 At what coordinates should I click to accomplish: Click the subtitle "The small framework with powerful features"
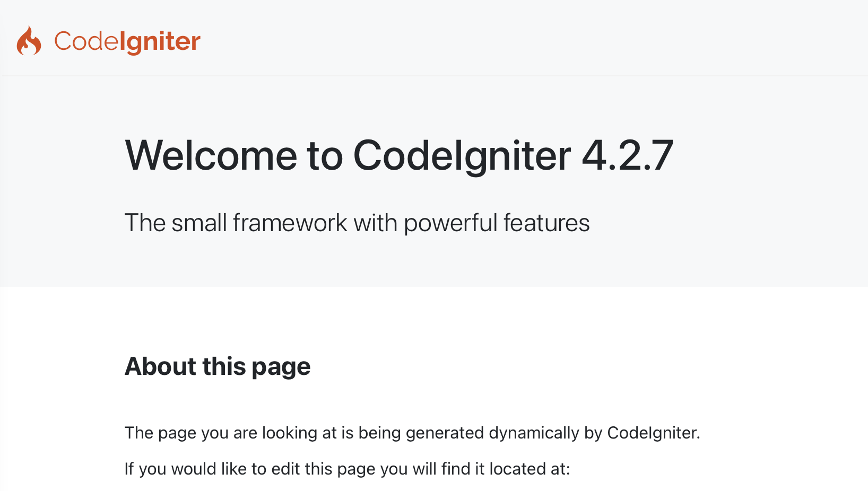pyautogui.click(x=357, y=223)
